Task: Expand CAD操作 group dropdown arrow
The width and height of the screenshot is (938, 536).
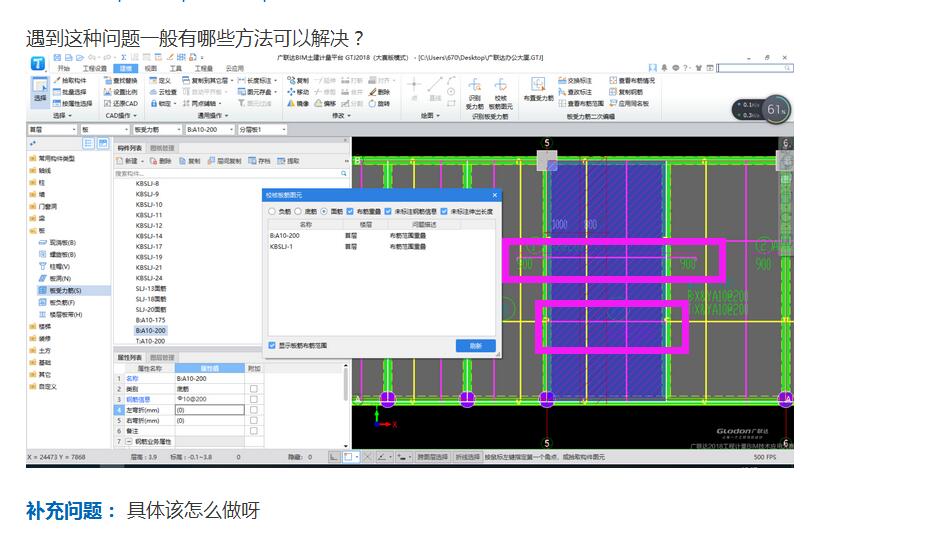Action: point(135,115)
